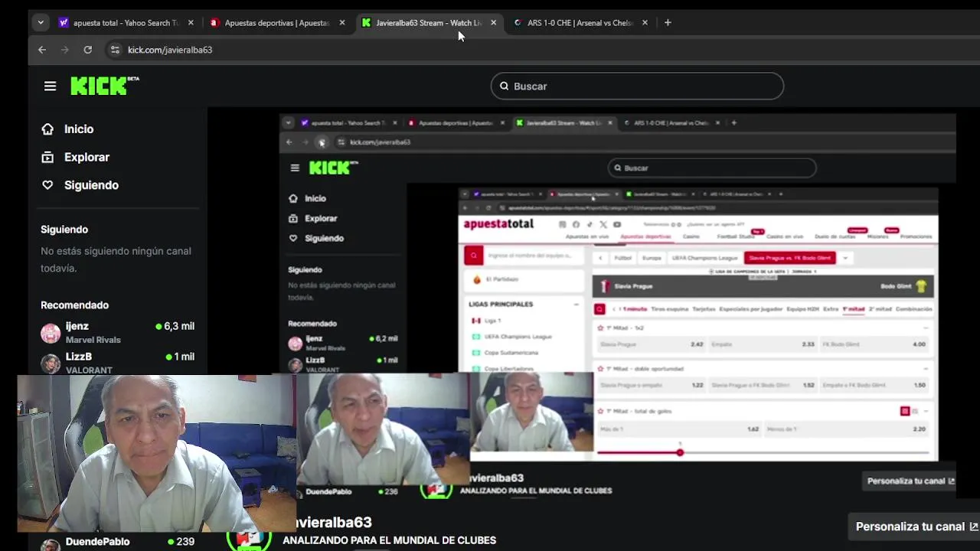Collapse the doble oportunidad market
The height and width of the screenshot is (551, 980).
[x=925, y=369]
